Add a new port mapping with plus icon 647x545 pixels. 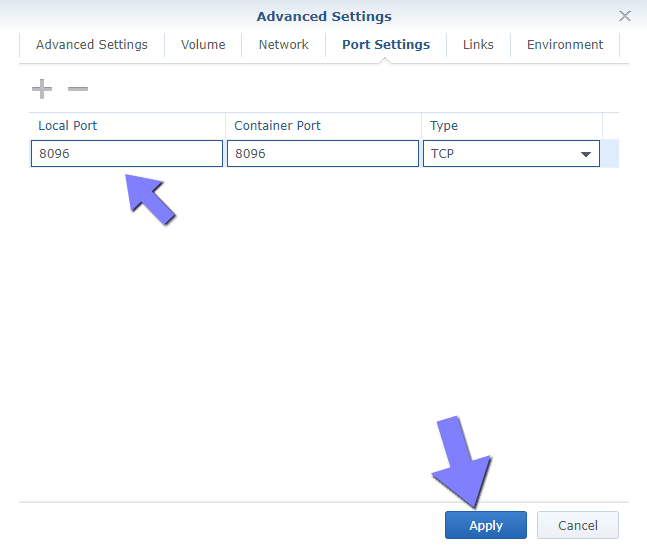click(x=42, y=89)
